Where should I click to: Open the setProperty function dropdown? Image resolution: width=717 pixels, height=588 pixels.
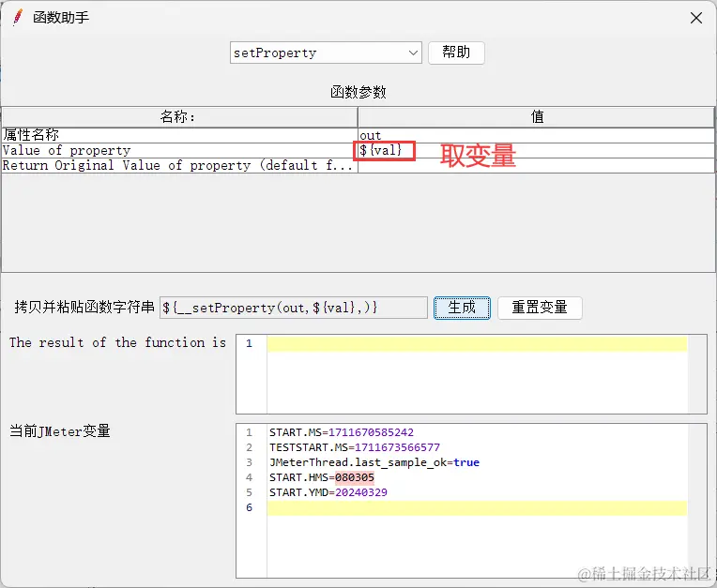click(x=326, y=53)
